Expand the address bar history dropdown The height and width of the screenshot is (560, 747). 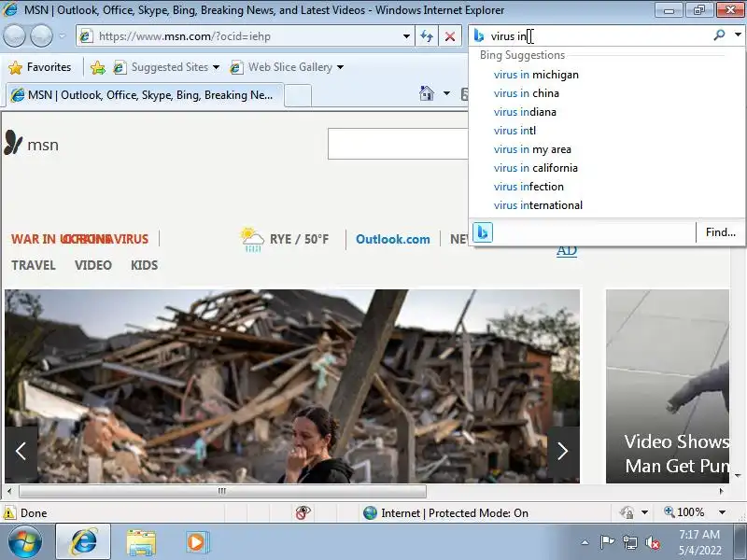pyautogui.click(x=406, y=36)
